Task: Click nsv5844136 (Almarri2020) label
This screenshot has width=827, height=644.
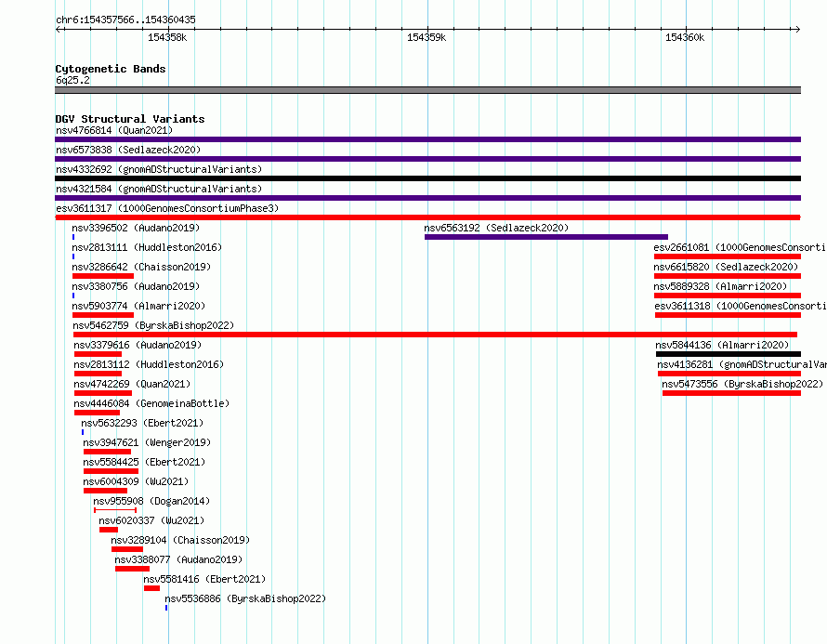Action: coord(722,345)
